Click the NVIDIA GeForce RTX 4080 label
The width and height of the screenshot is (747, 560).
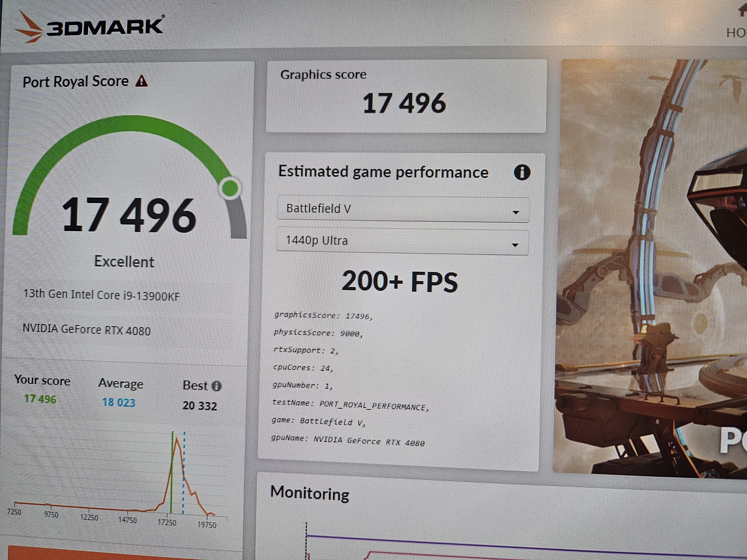coord(87,330)
